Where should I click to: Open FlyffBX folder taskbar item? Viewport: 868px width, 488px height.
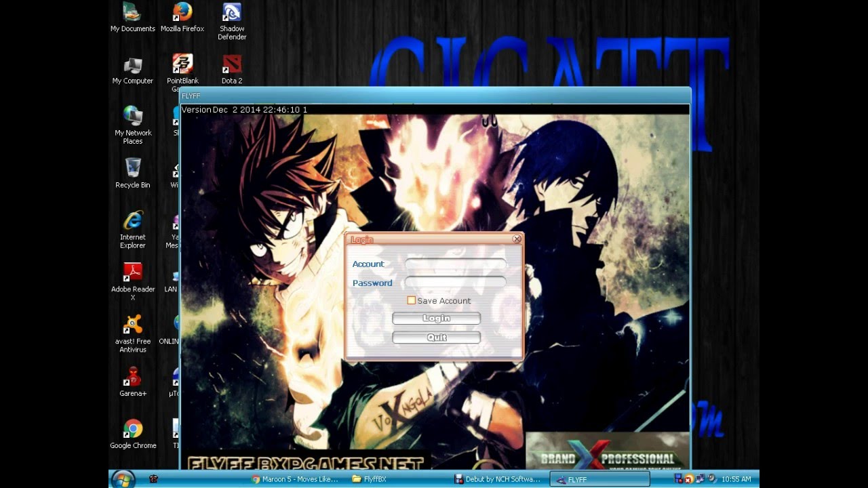[x=370, y=479]
